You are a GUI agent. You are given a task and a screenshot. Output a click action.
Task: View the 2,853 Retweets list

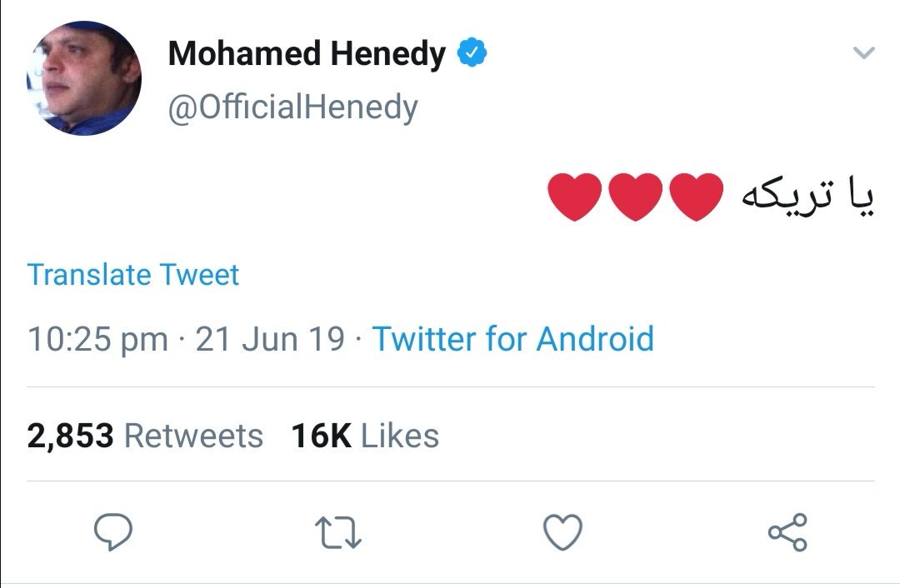point(145,436)
